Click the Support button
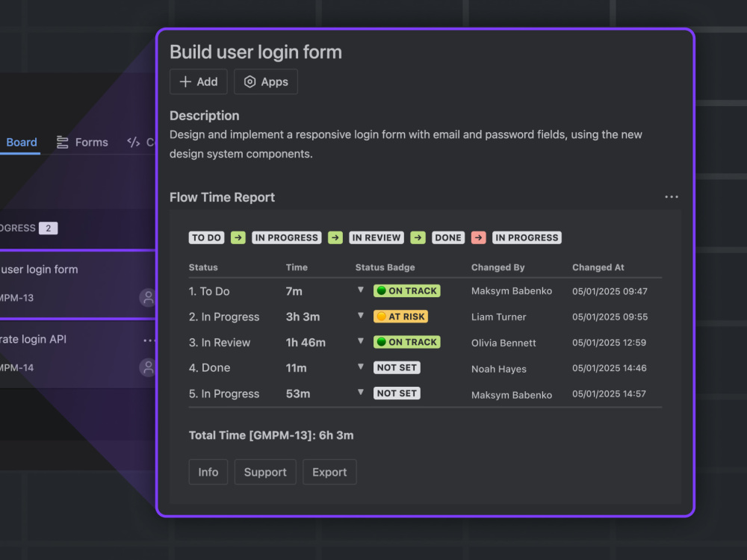This screenshot has height=560, width=747. tap(265, 472)
